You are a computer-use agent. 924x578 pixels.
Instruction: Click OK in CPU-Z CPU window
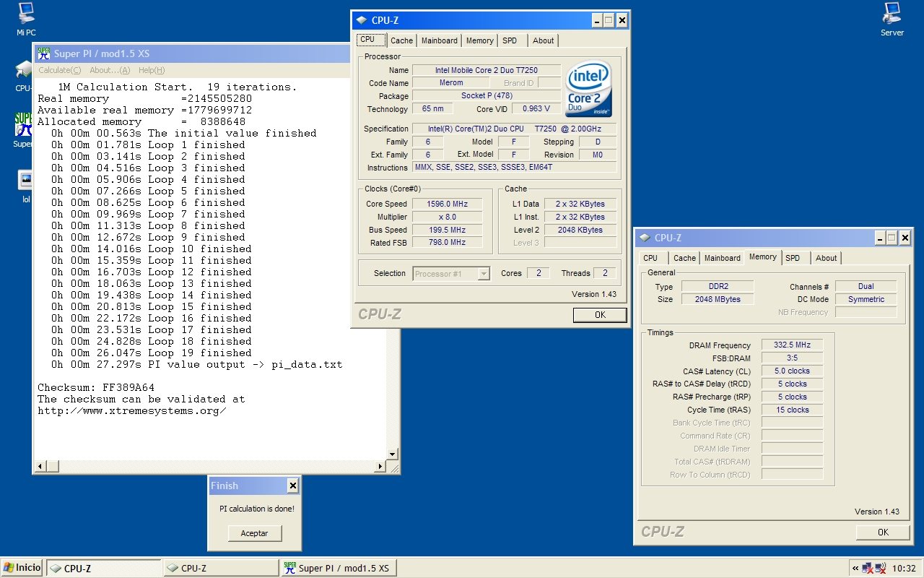[x=600, y=315]
